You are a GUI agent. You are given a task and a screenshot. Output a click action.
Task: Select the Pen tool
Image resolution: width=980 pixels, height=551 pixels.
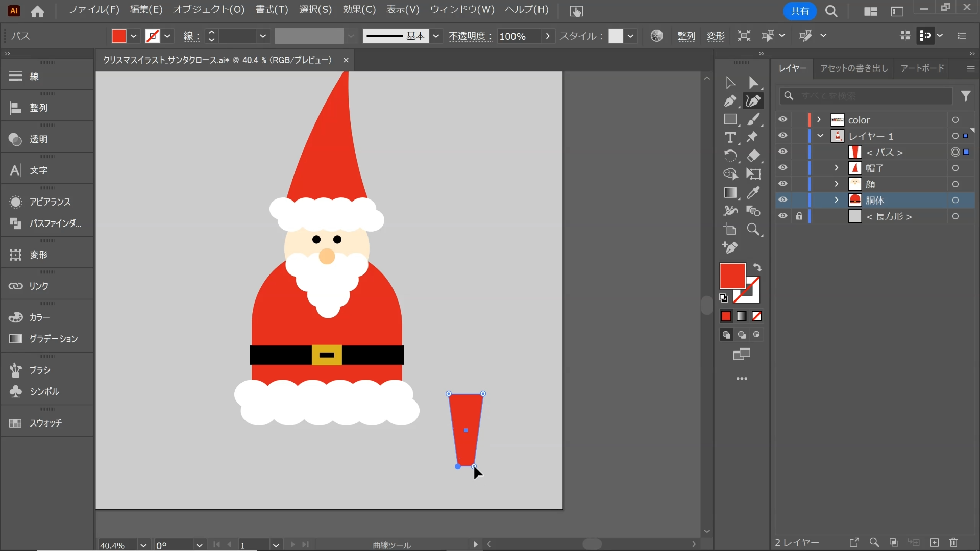click(x=730, y=101)
